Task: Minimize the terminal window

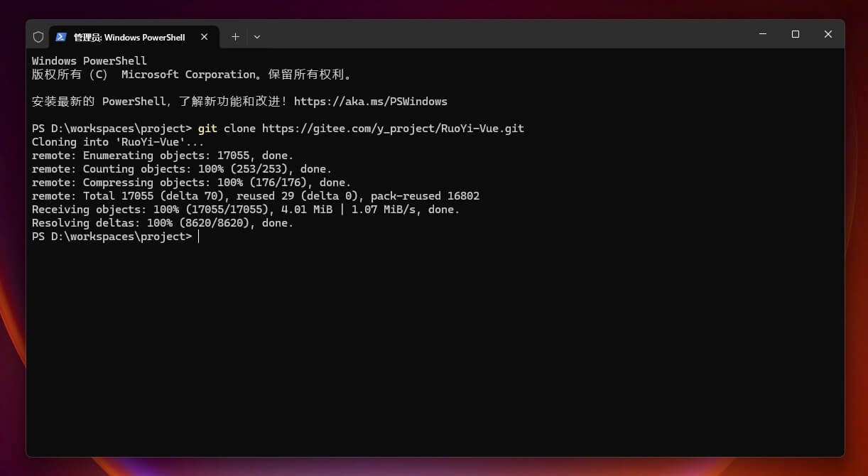Action: 763,34
